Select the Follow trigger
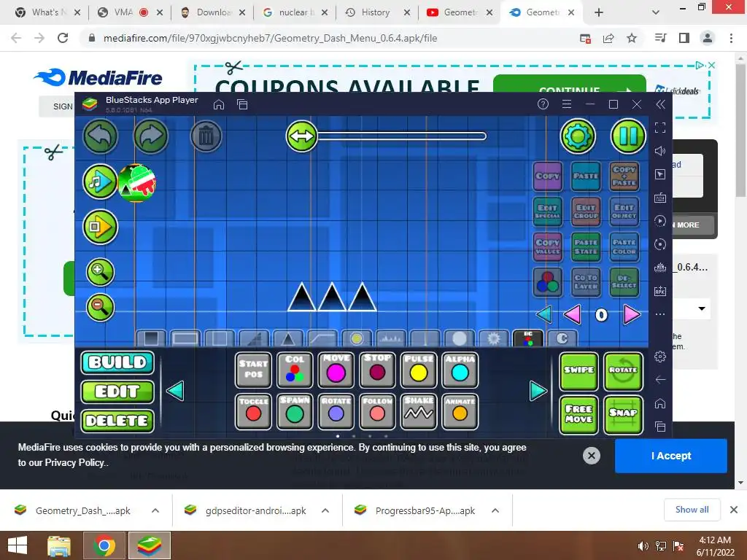 point(377,411)
